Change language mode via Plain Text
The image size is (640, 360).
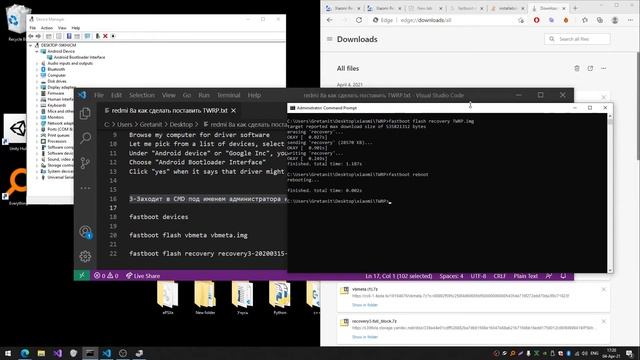click(x=525, y=276)
